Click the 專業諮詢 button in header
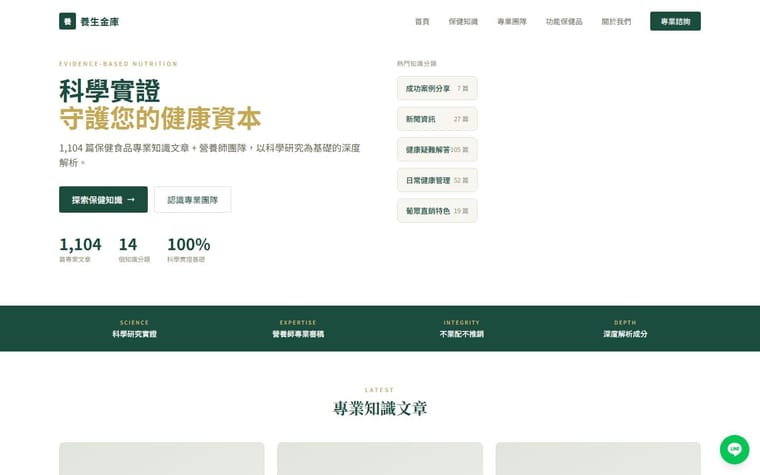760x475 pixels. click(675, 21)
